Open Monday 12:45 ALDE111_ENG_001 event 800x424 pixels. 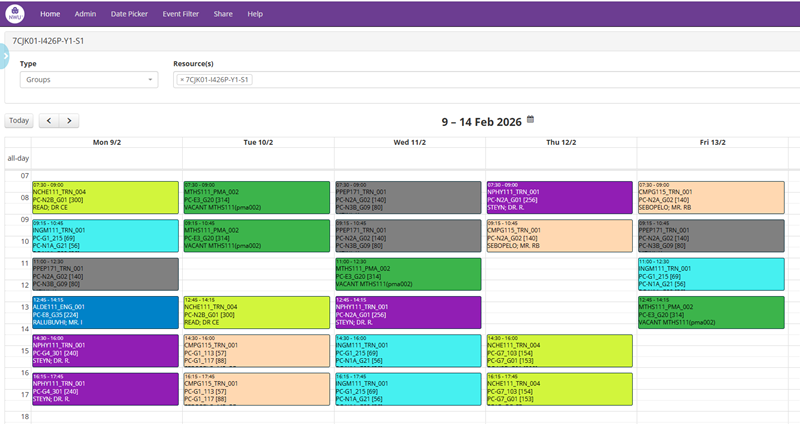(106, 312)
